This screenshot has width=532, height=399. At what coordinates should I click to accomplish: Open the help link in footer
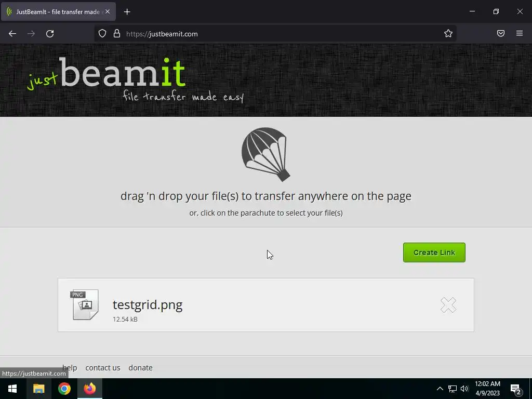(70, 367)
